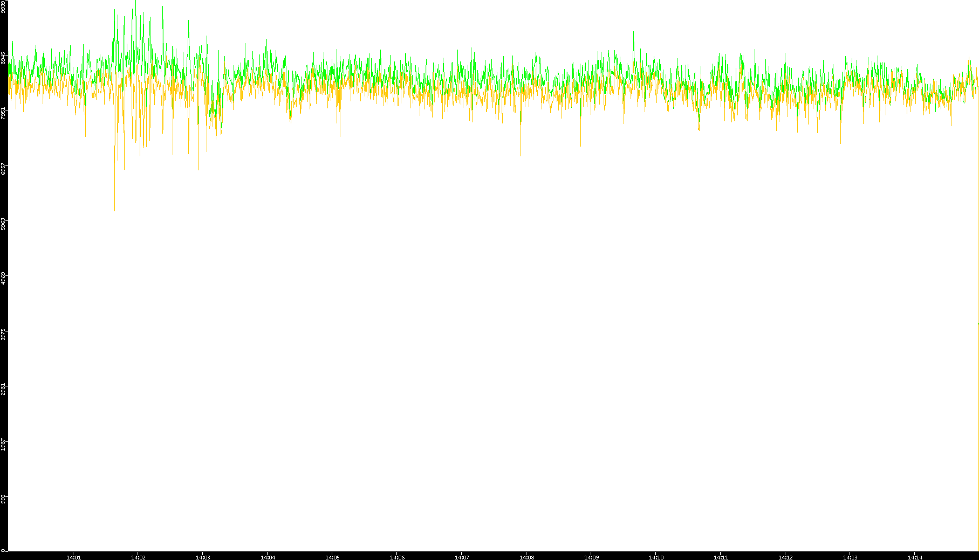Pick the 14:10 time marker
The width and height of the screenshot is (979, 560).
[x=656, y=557]
